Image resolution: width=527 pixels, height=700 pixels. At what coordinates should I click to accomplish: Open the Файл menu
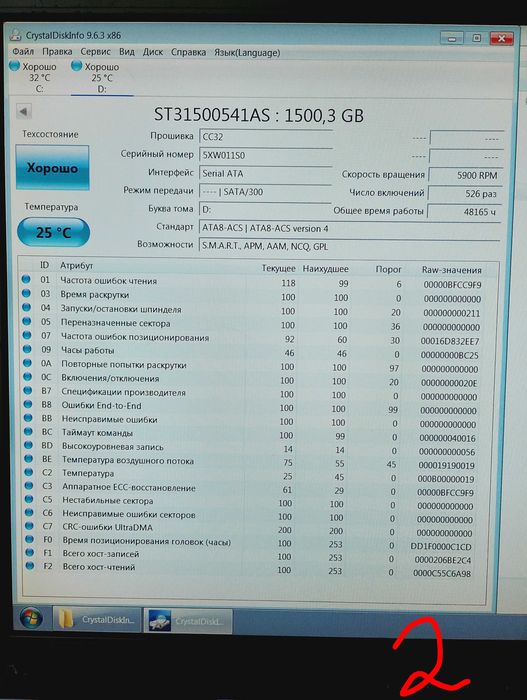[23, 51]
